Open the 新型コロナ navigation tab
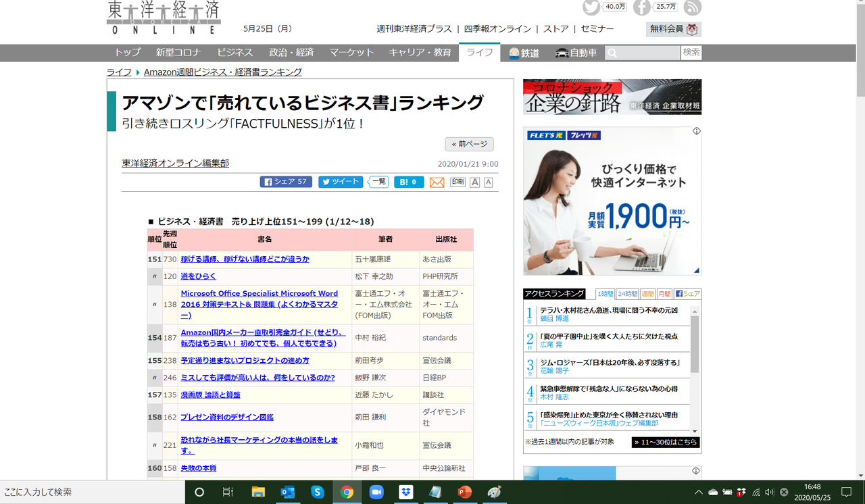 (x=178, y=53)
